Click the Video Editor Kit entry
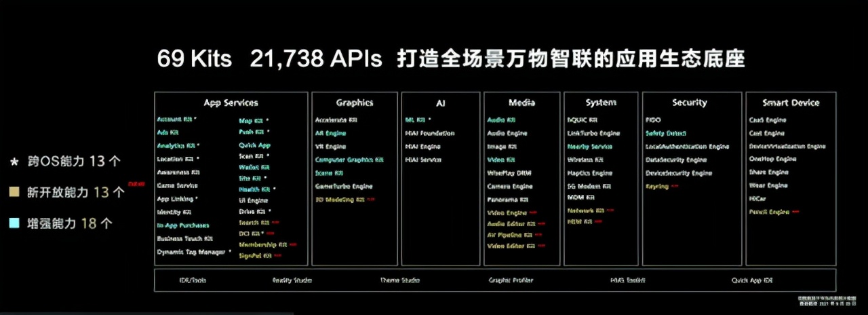Viewport: 868px width, 315px height. pyautogui.click(x=511, y=246)
